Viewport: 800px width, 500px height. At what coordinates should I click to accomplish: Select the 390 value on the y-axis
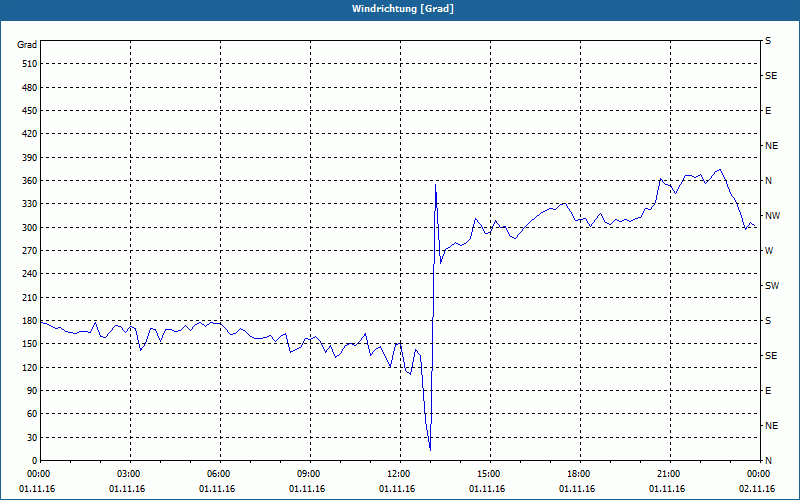point(30,158)
